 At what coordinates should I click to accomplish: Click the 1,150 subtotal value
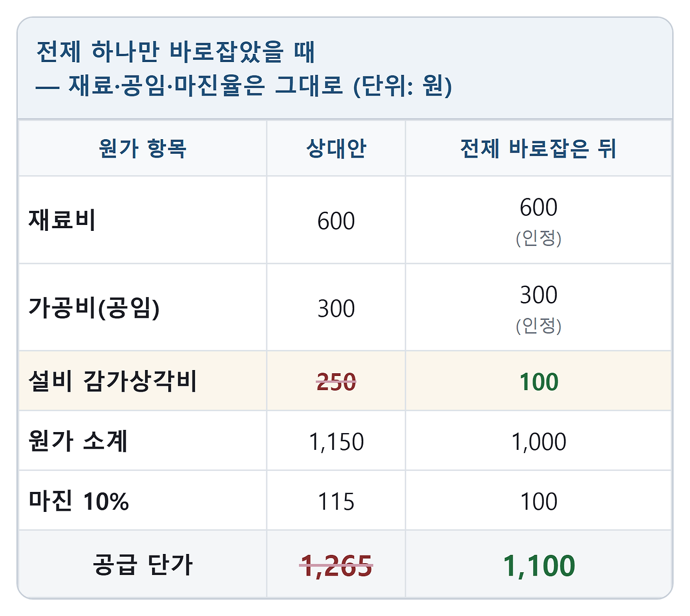pos(336,442)
